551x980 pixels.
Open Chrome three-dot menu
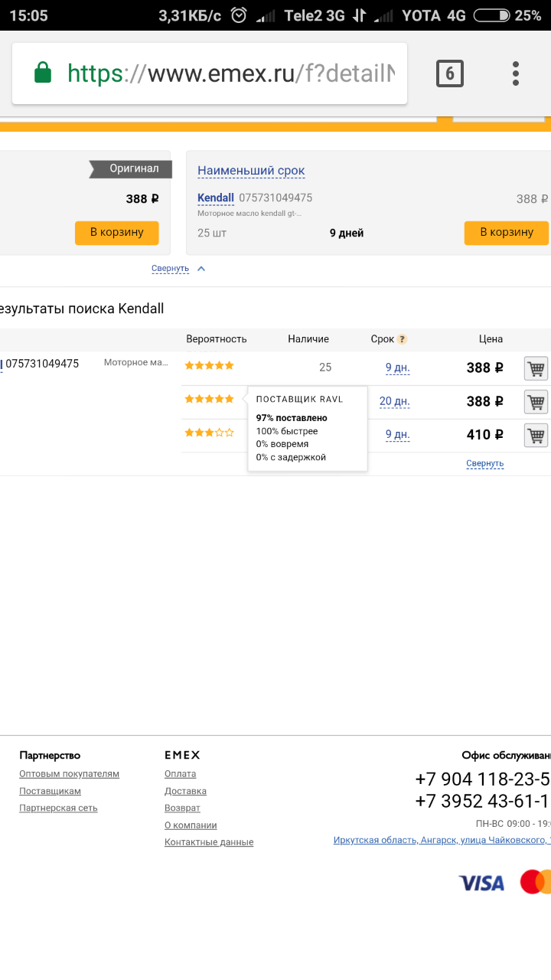coord(516,73)
